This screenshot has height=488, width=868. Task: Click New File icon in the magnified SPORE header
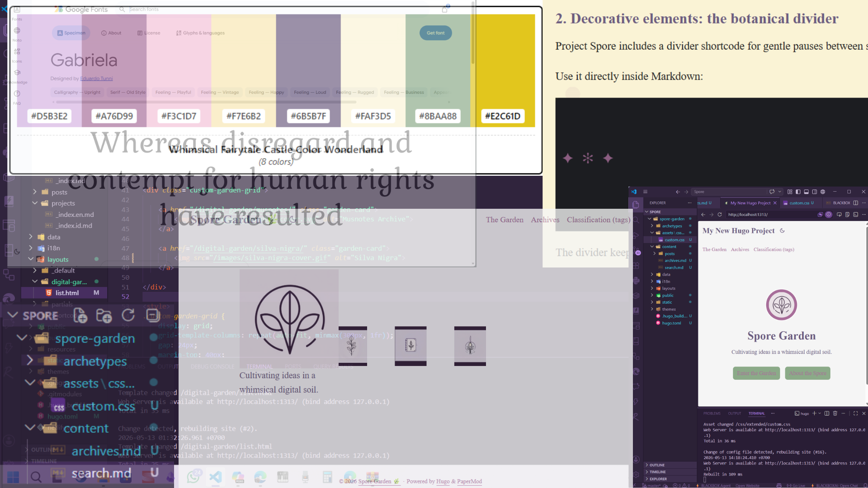(80, 315)
